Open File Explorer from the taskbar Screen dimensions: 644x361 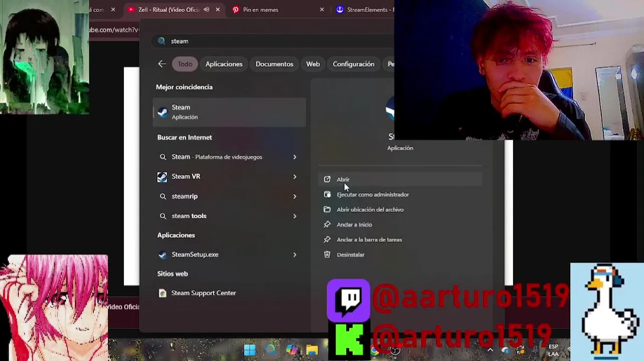coord(312,350)
